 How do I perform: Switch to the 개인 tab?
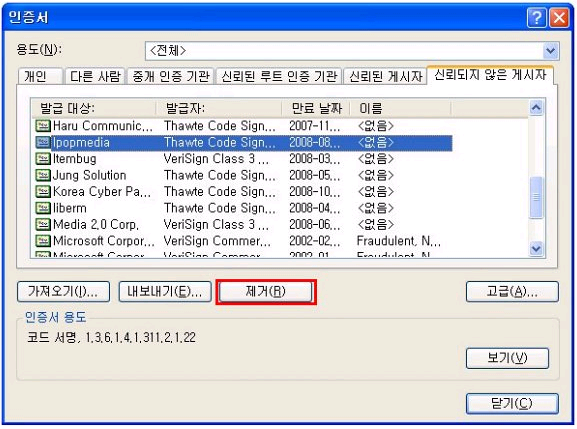[x=40, y=77]
